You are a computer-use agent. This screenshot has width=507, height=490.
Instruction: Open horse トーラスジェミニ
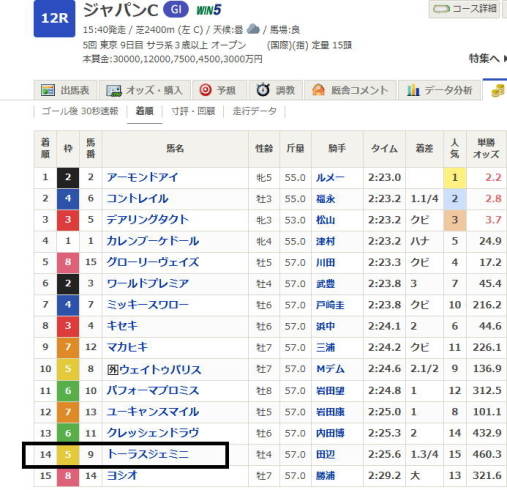(148, 454)
